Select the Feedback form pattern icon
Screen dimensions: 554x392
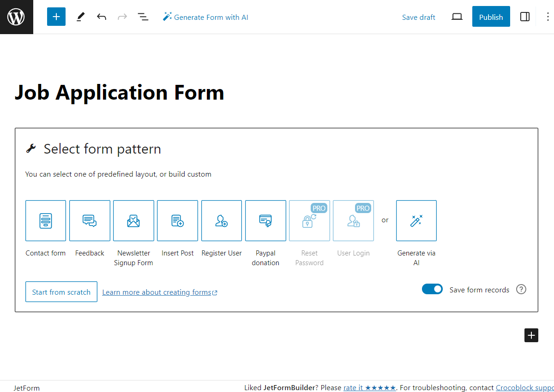[89, 220]
